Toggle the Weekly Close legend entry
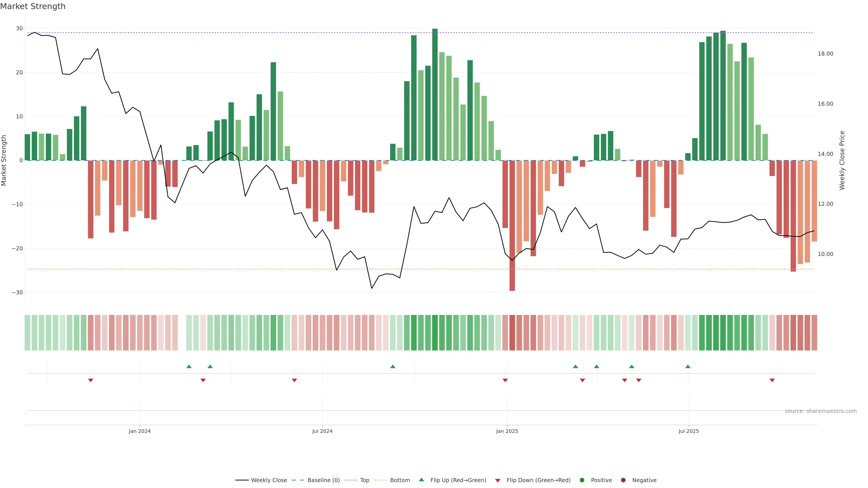This screenshot has width=868, height=488. pos(269,480)
